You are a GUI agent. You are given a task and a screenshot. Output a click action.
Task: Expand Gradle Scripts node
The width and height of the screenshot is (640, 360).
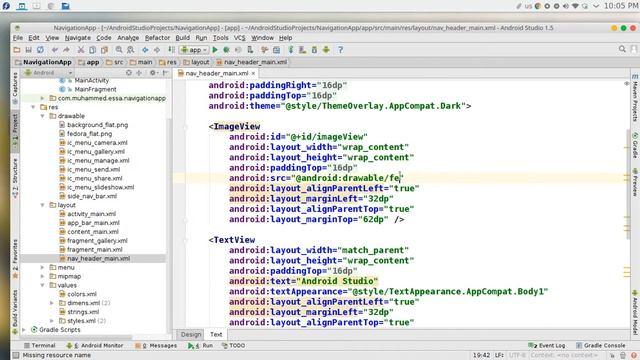coord(24,330)
